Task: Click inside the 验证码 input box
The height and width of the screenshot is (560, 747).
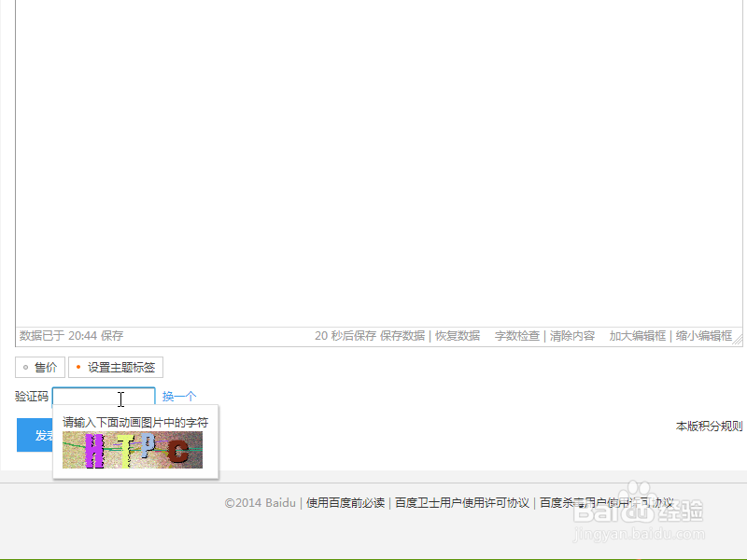Action: (105, 396)
